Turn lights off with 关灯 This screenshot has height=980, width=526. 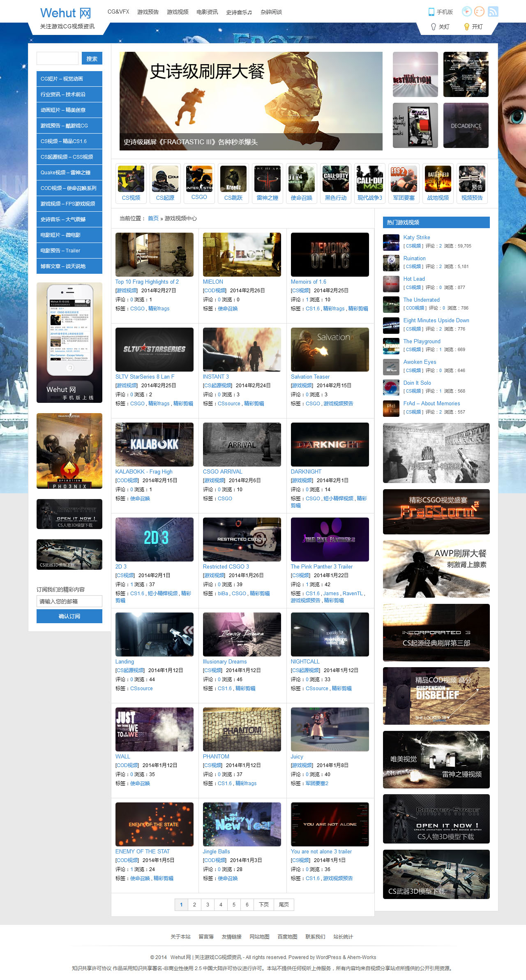(440, 27)
